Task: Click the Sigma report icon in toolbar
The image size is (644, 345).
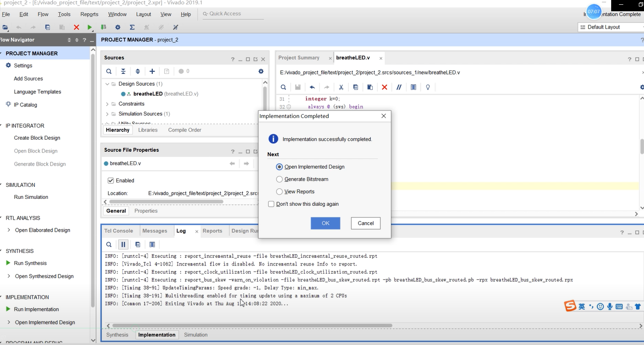Action: pos(132,27)
